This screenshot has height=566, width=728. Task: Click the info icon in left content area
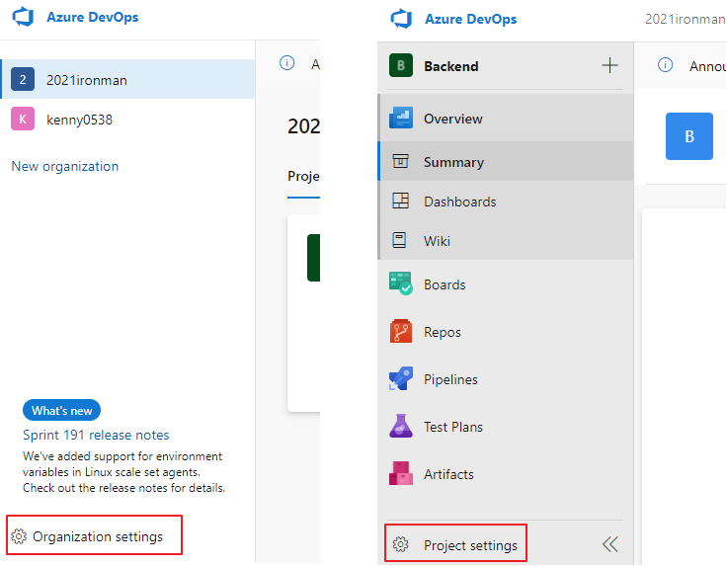point(286,62)
